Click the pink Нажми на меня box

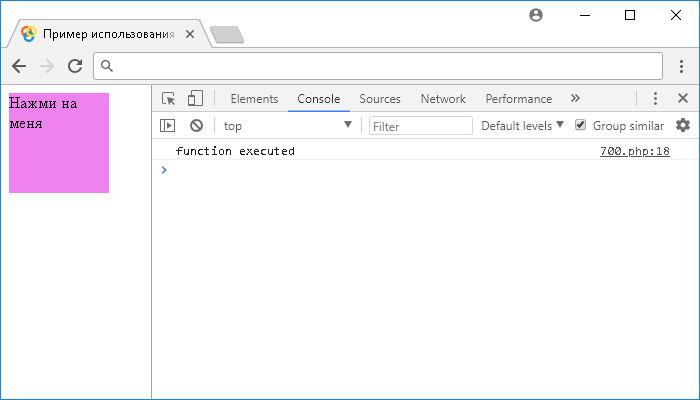59,143
